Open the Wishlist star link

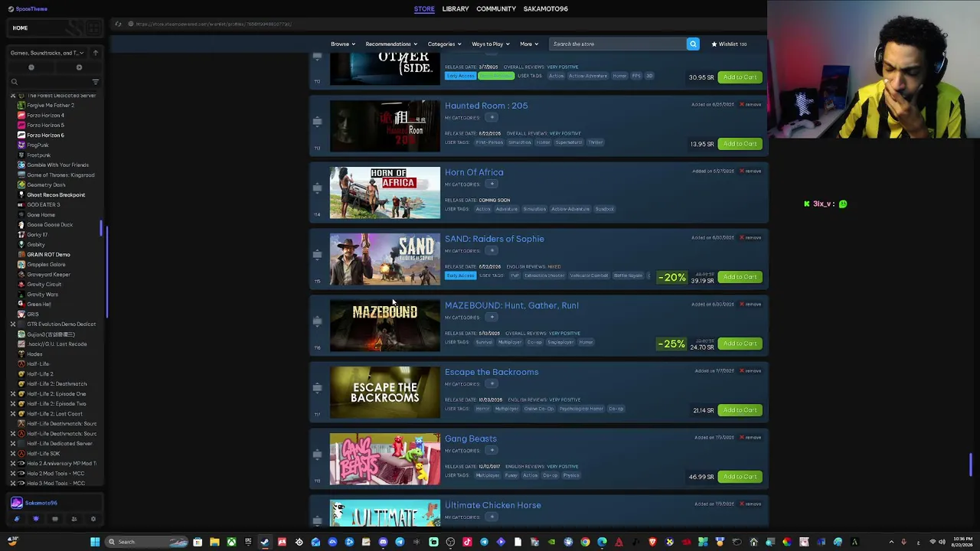click(x=730, y=44)
